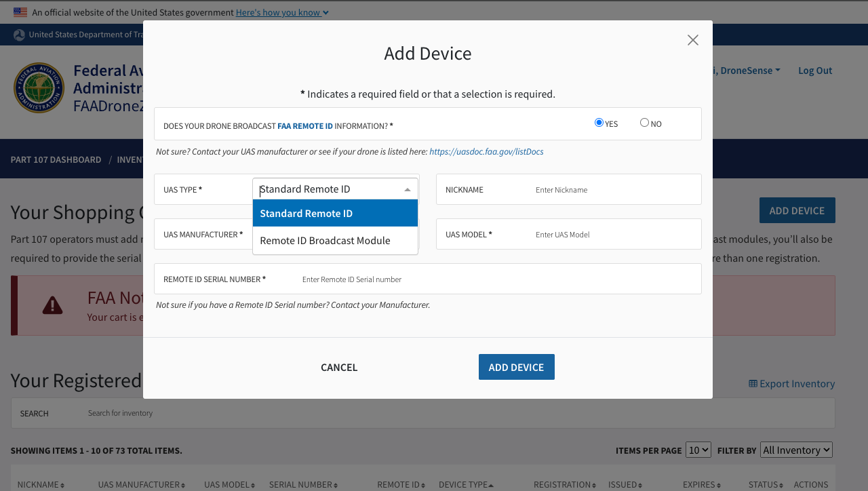Click the US flag icon in the banner
868x491 pixels.
coord(20,12)
